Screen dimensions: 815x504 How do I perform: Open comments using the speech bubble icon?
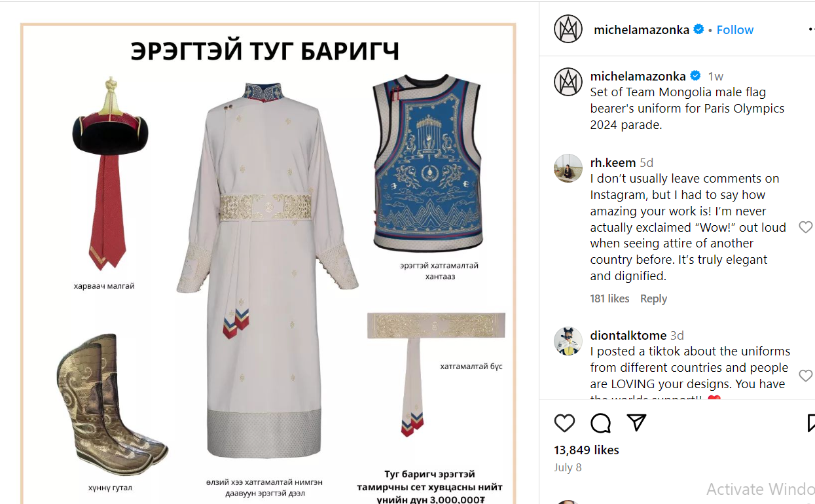600,423
